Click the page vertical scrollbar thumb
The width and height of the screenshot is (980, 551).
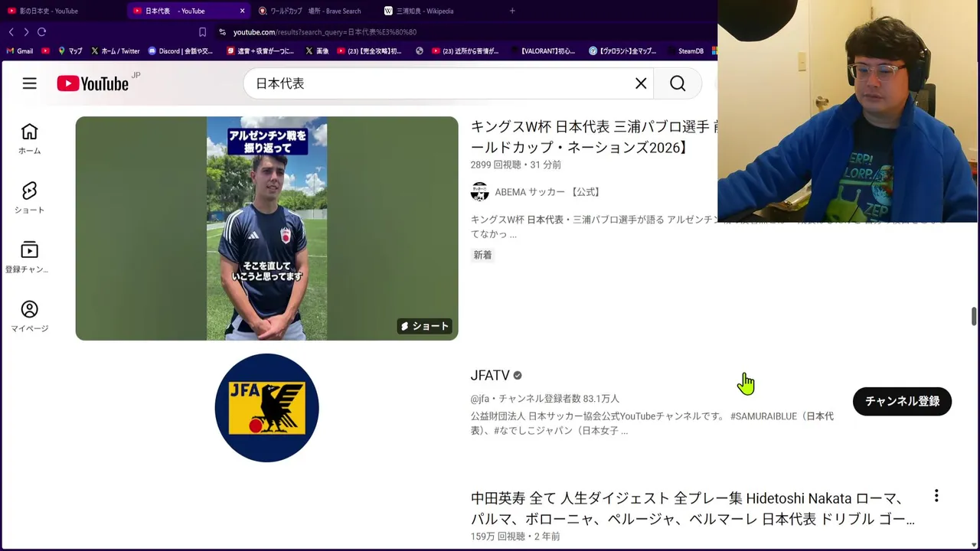coord(974,317)
